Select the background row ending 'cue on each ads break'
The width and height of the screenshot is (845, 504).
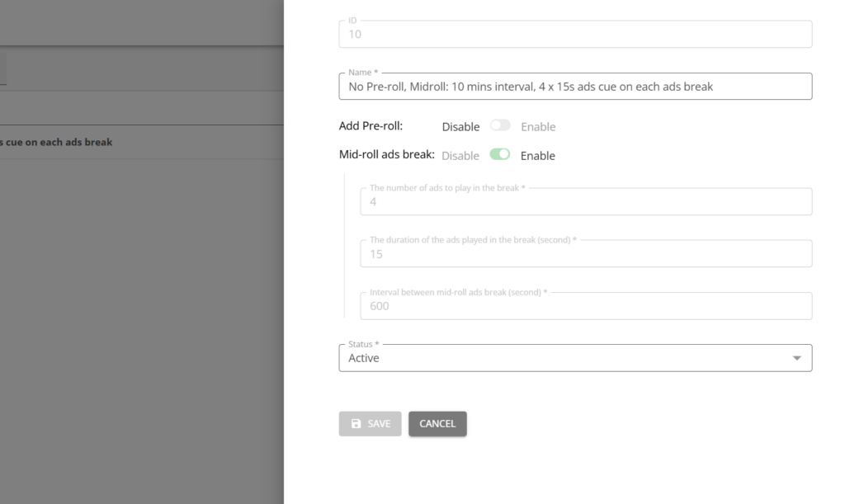coord(56,142)
